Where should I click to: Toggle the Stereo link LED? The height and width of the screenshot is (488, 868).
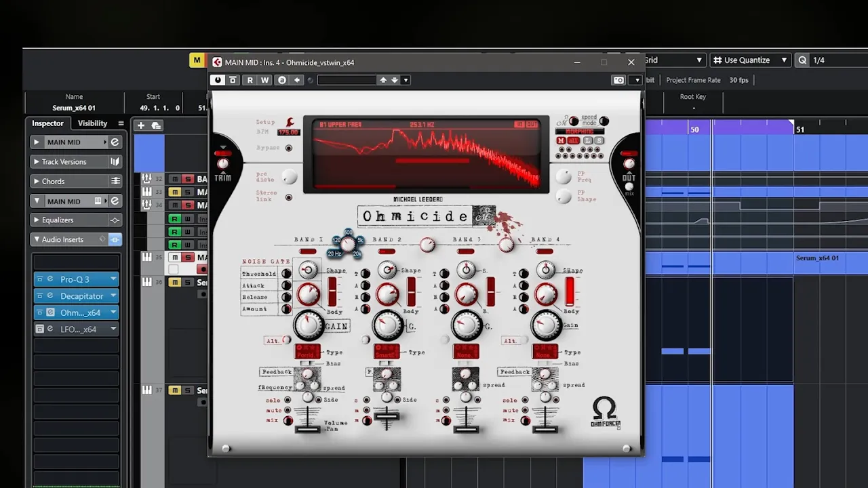coord(289,197)
